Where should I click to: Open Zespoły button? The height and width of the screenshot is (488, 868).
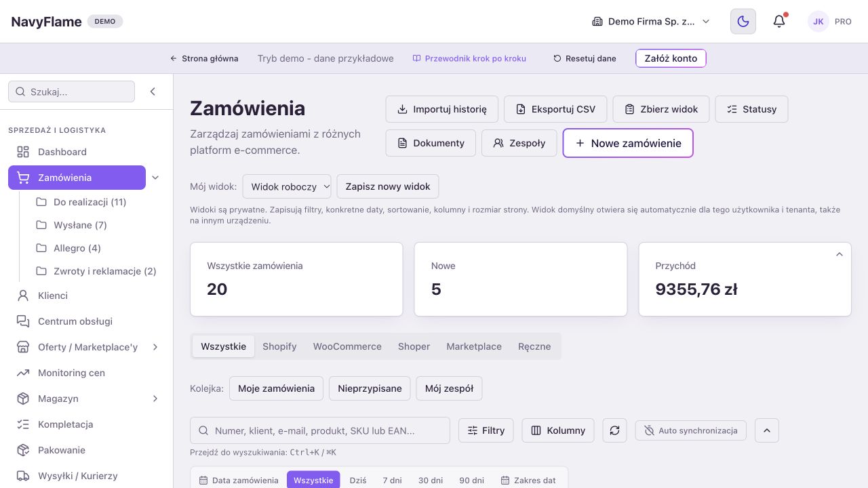(x=519, y=143)
